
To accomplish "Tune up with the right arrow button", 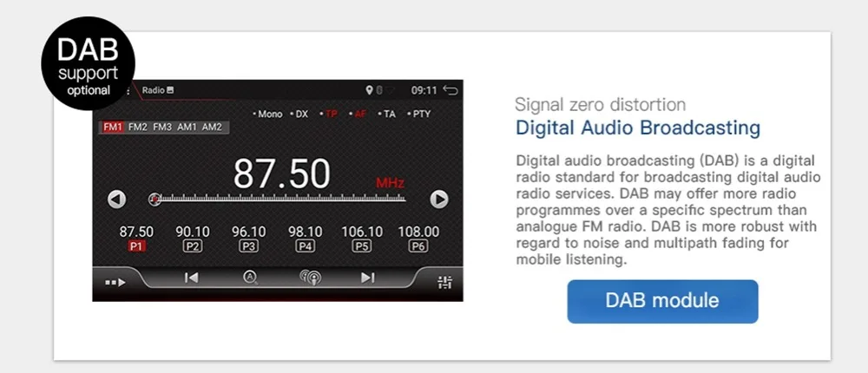I will pyautogui.click(x=439, y=200).
